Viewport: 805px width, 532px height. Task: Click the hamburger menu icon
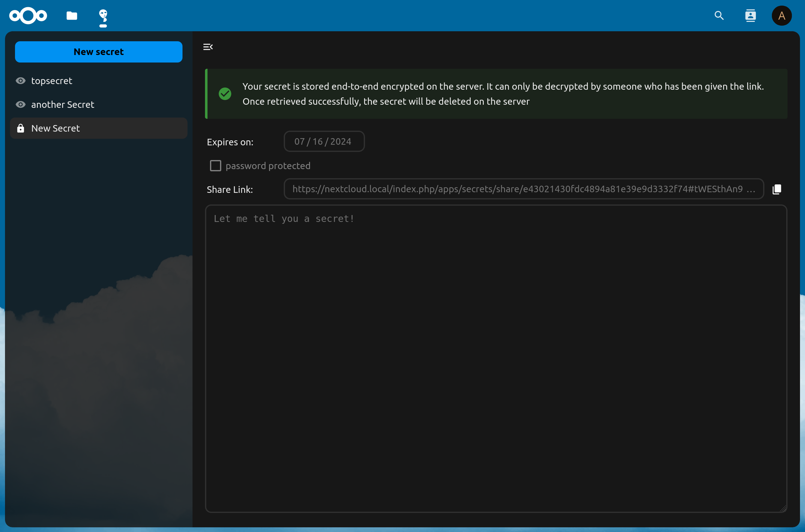208,47
